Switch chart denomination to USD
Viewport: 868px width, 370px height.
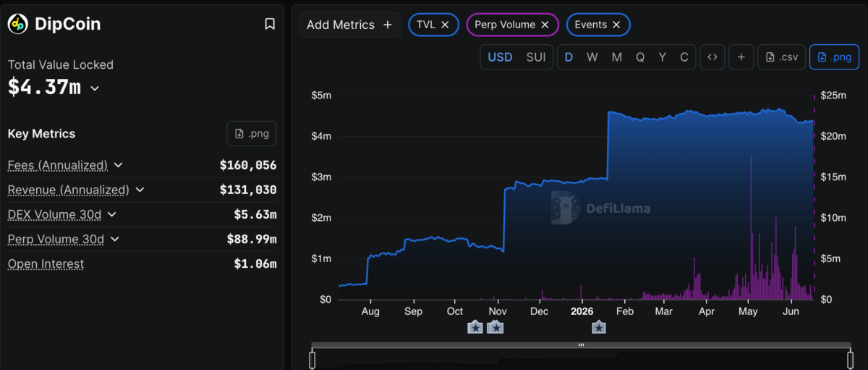click(x=500, y=57)
